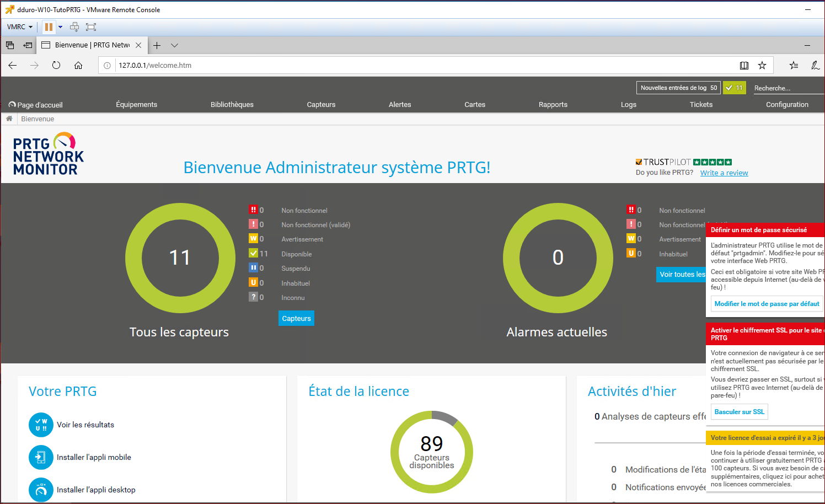The width and height of the screenshot is (825, 504).
Task: Open a new browser tab
Action: [x=157, y=45]
